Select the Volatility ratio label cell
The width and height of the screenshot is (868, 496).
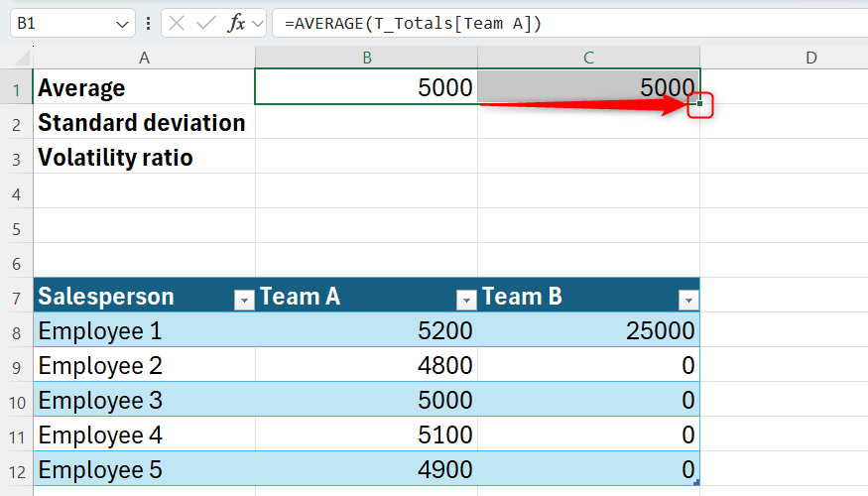144,158
